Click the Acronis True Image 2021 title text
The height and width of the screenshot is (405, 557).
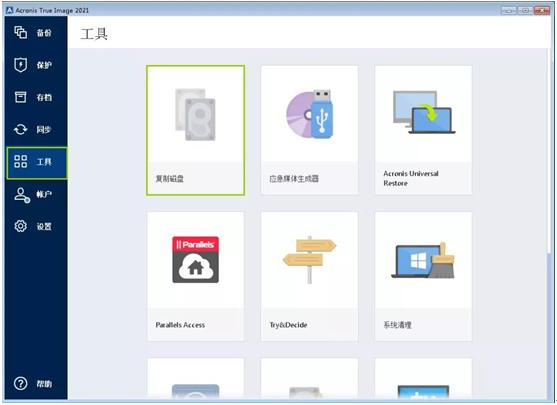tap(52, 10)
